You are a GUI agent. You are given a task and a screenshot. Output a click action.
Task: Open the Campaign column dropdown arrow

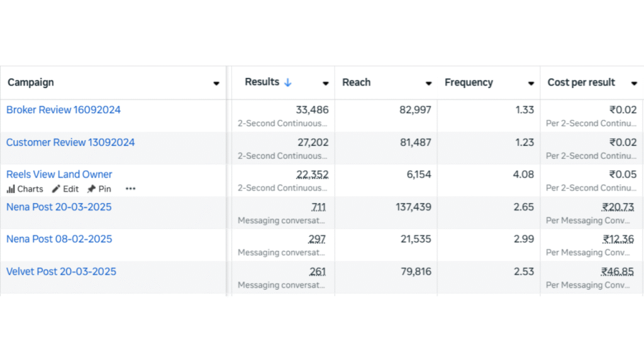[x=216, y=84]
